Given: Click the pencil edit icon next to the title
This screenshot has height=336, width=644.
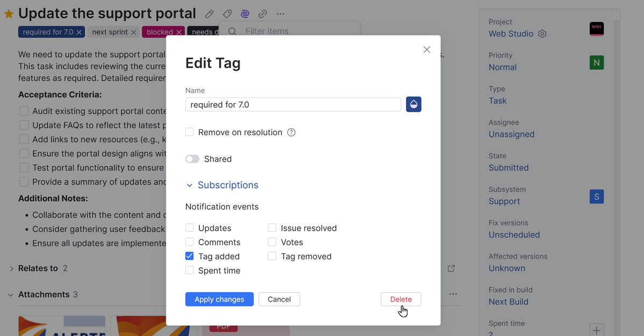Looking at the screenshot, I should [x=209, y=13].
